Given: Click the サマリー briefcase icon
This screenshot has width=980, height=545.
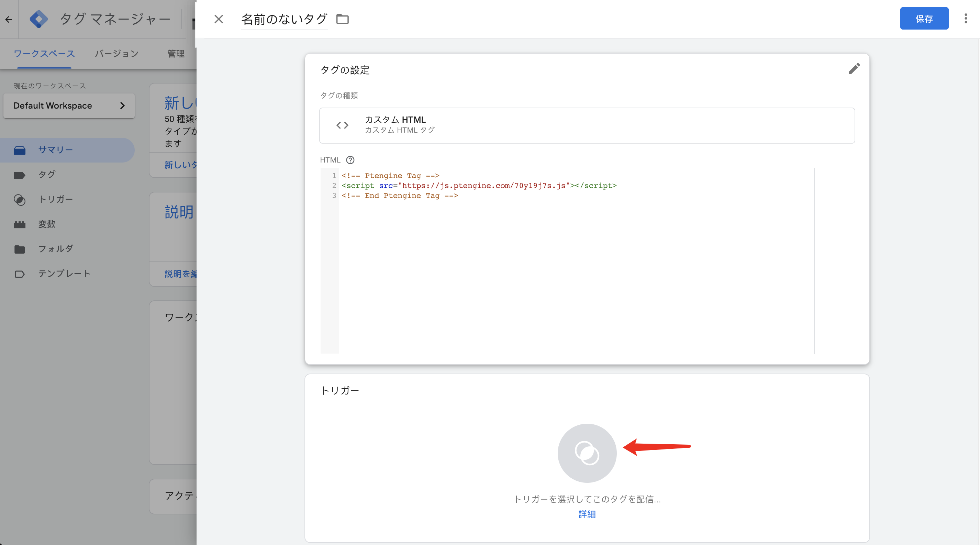Looking at the screenshot, I should coord(19,150).
